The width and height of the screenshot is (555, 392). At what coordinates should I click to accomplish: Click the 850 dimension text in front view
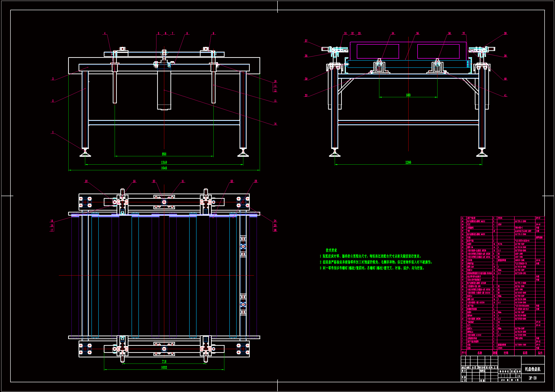164,154
